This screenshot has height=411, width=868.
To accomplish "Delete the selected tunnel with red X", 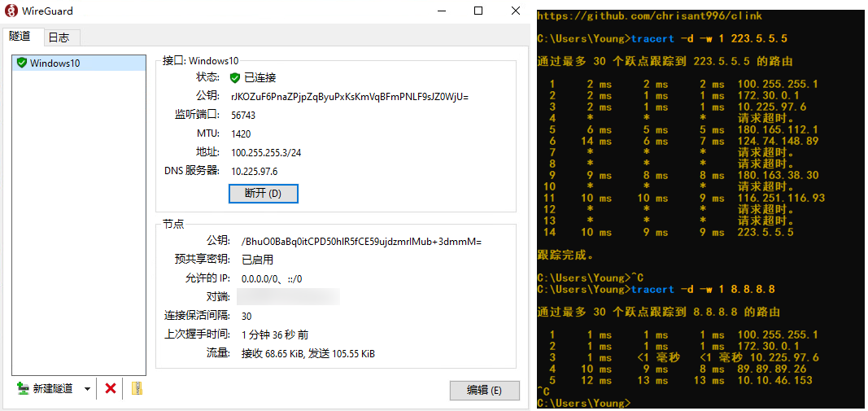I will [110, 389].
